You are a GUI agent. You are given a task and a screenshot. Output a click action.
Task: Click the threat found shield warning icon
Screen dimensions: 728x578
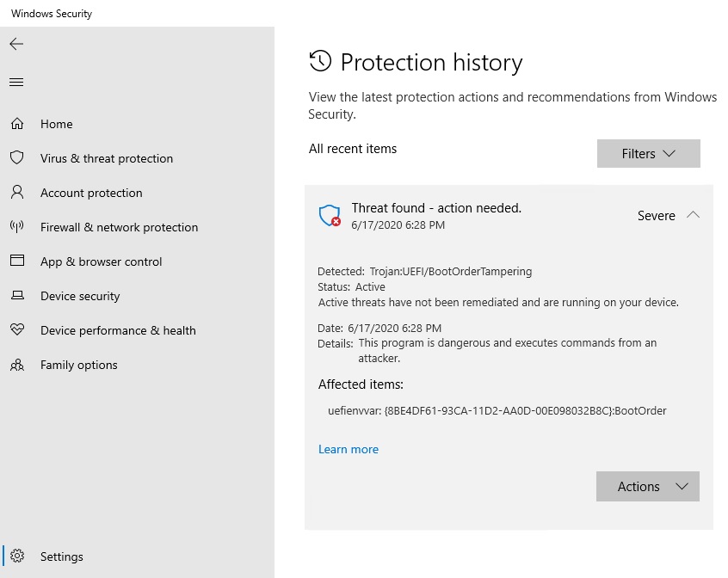(330, 216)
